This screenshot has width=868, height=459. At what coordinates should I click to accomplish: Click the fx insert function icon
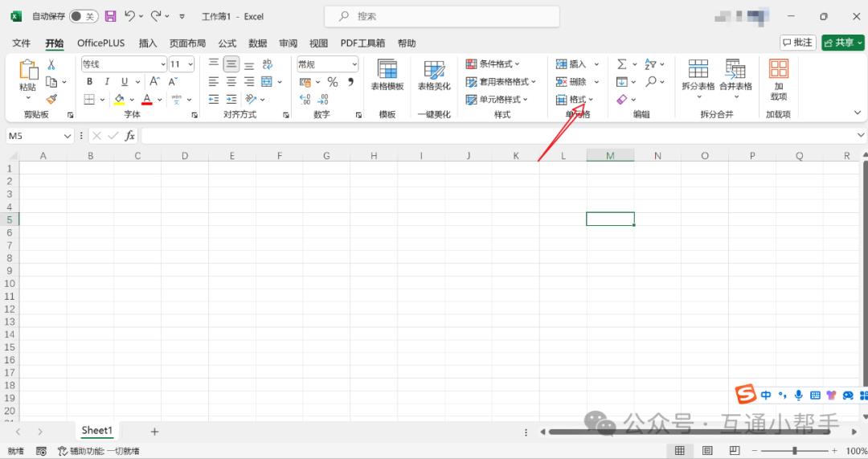click(129, 136)
